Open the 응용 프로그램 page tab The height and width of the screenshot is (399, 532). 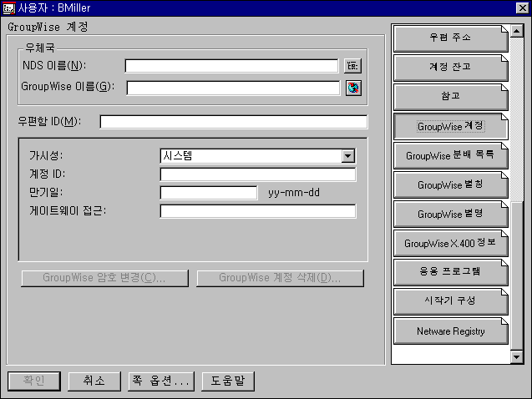tap(451, 272)
